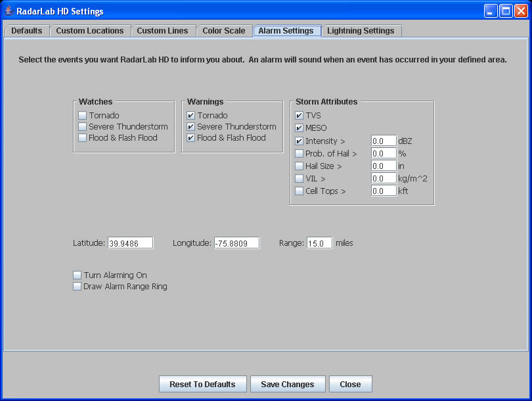Uncheck the MESO storm attribute

pos(299,128)
